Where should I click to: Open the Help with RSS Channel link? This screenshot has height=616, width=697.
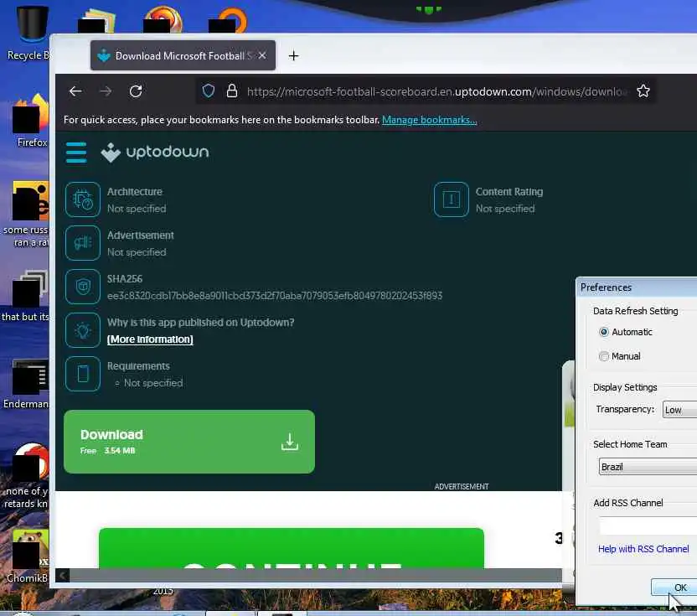point(643,549)
